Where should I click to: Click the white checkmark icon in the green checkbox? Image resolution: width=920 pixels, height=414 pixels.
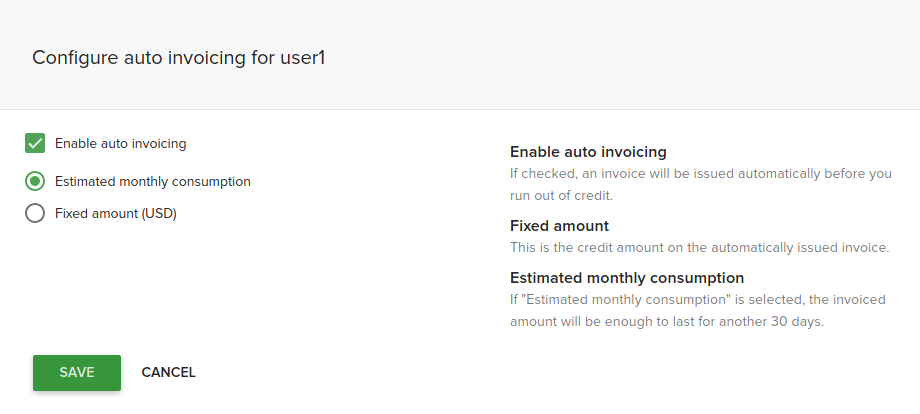coord(35,143)
